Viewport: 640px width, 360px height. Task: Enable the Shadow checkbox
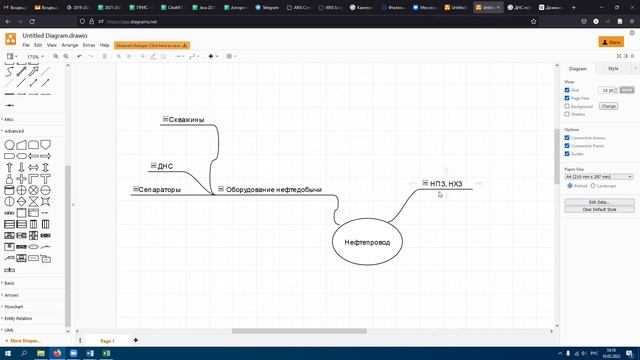click(567, 114)
